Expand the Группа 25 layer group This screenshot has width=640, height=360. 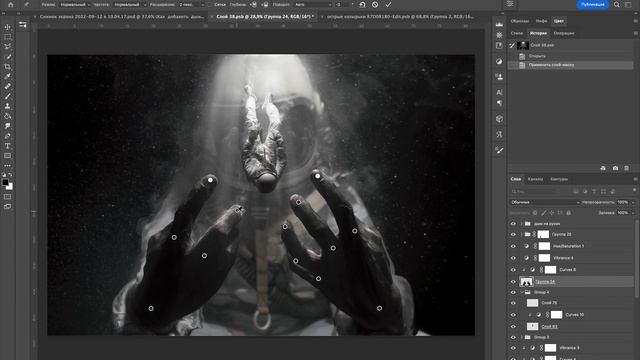[x=522, y=234]
